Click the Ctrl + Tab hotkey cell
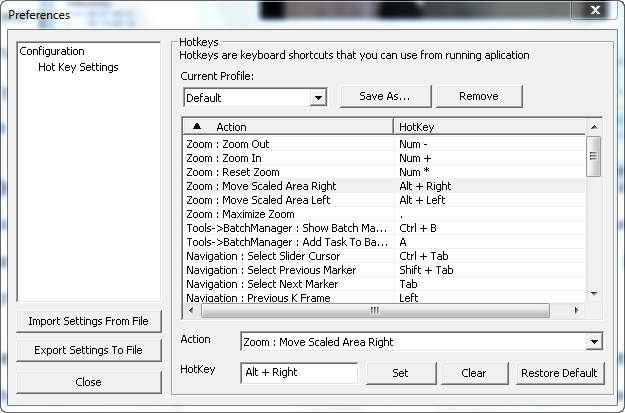Image resolution: width=625 pixels, height=413 pixels. tap(489, 256)
